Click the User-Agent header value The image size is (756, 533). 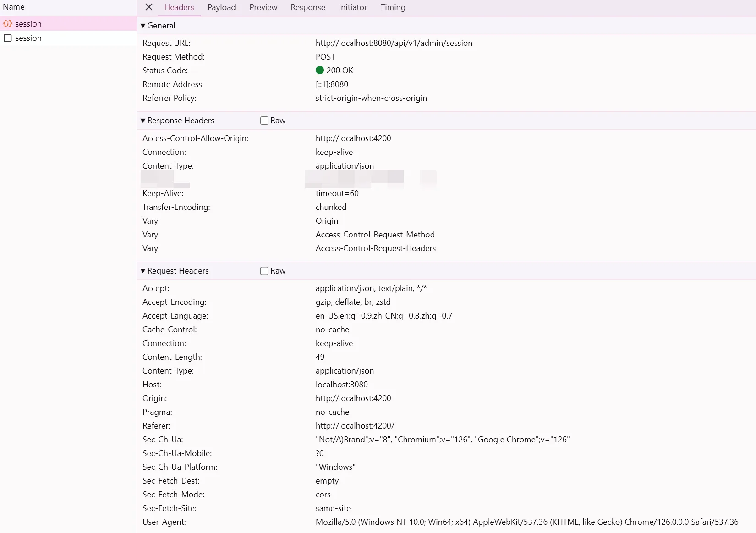point(527,522)
